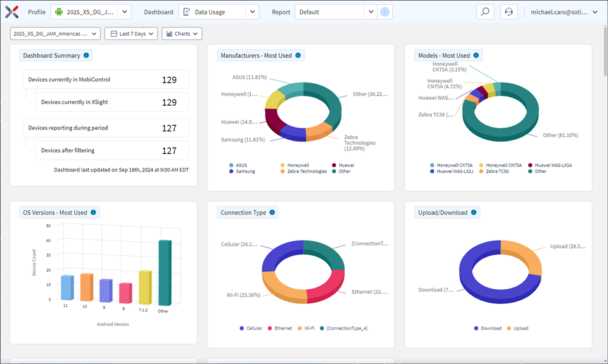The width and height of the screenshot is (608, 364).
Task: Click the tall teal Other bar in OS Versions
Action: [x=165, y=272]
